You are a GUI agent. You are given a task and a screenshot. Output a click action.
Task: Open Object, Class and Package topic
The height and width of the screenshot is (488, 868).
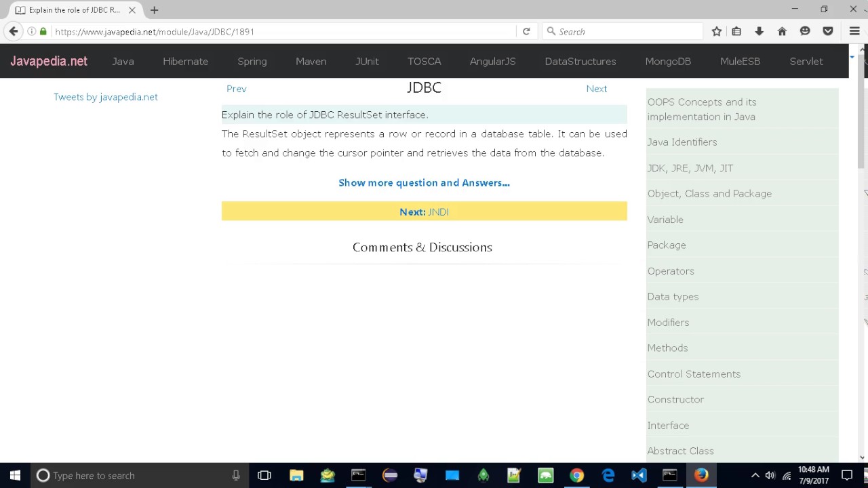click(709, 194)
